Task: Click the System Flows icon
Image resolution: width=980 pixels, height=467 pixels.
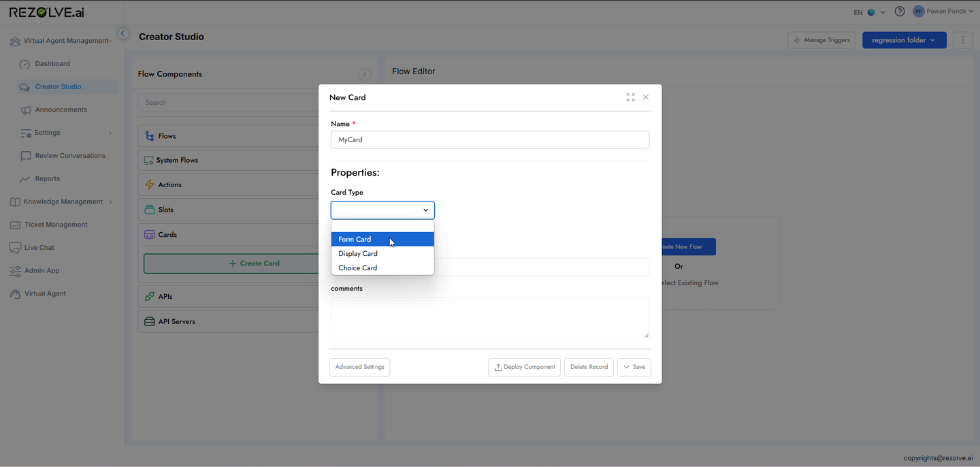Action: pos(149,161)
